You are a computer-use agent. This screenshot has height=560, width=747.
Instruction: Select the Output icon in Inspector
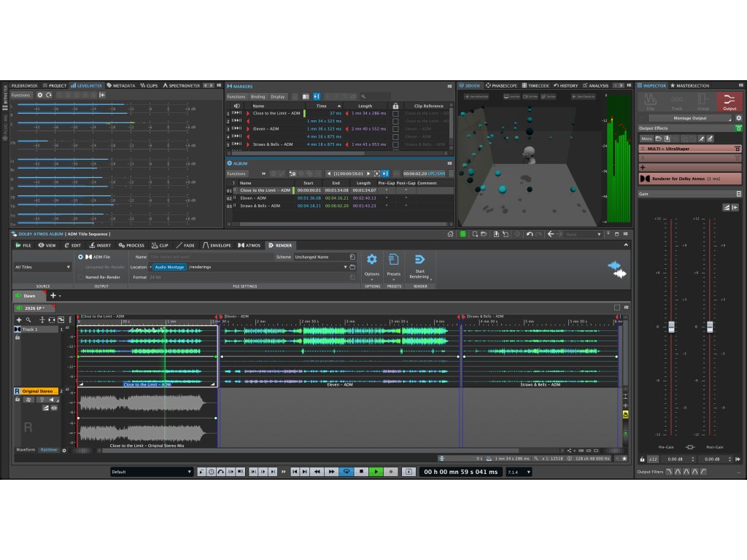tap(729, 102)
